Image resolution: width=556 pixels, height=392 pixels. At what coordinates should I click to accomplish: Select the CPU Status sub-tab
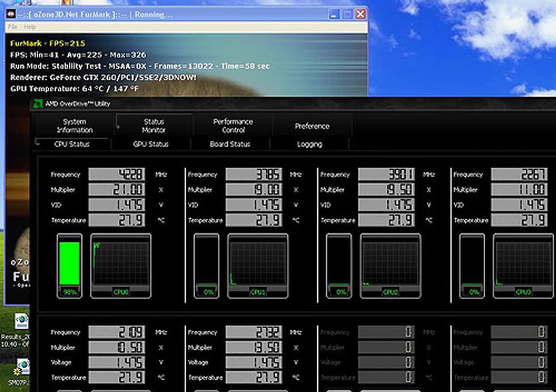click(72, 144)
